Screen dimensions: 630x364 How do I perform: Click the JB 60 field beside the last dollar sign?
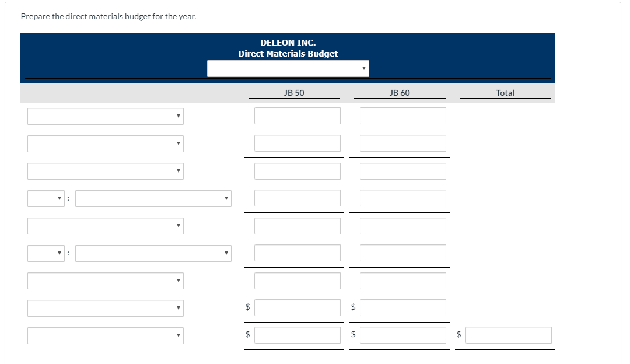(x=402, y=335)
